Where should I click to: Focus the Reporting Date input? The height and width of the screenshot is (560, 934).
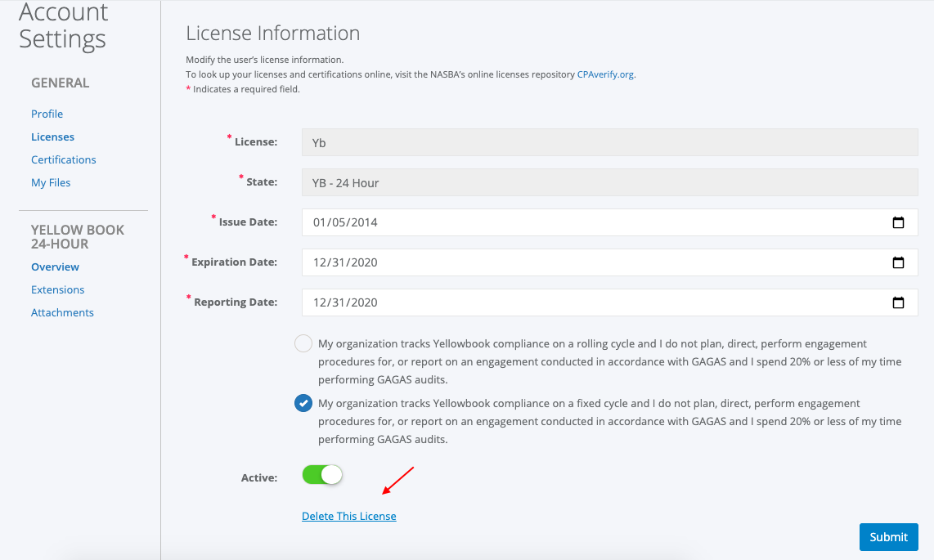pyautogui.click(x=610, y=302)
